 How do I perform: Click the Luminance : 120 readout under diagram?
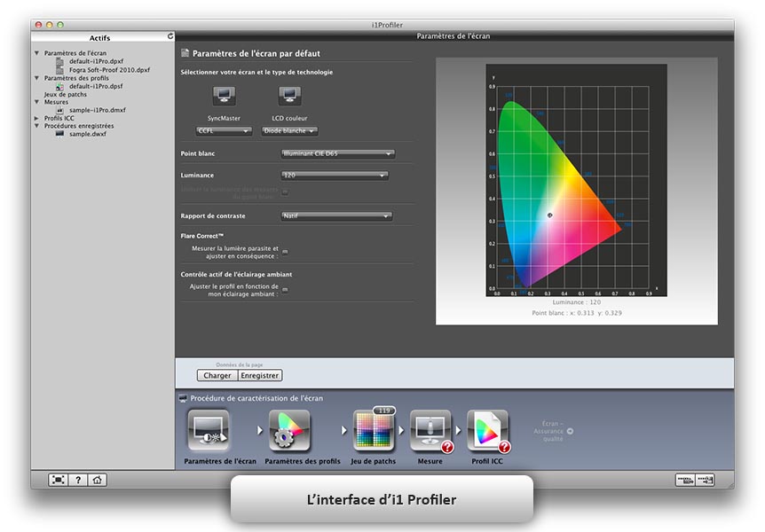pos(577,302)
